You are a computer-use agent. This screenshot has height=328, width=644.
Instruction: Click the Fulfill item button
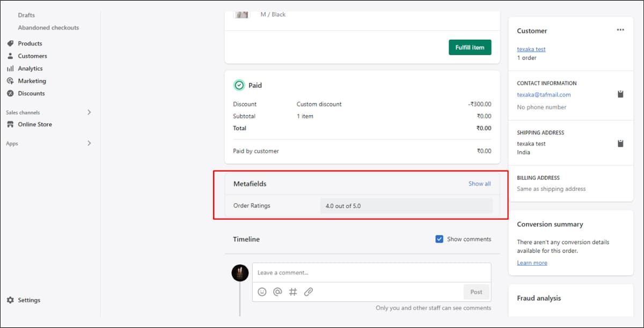pyautogui.click(x=470, y=47)
